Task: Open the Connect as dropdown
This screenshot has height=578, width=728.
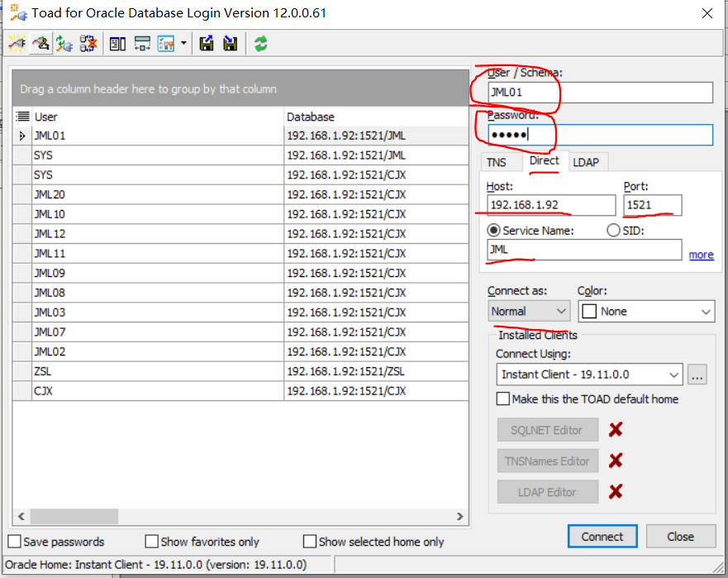Action: pyautogui.click(x=529, y=311)
